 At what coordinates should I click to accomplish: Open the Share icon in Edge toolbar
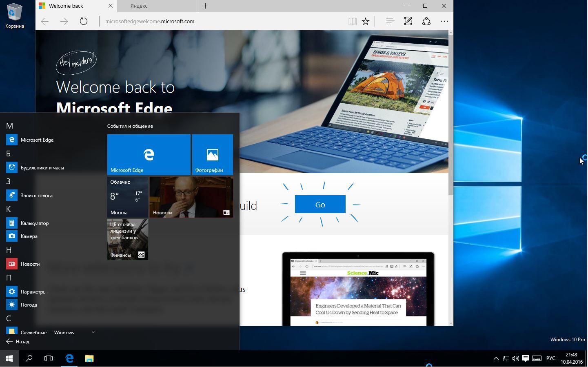click(x=426, y=21)
